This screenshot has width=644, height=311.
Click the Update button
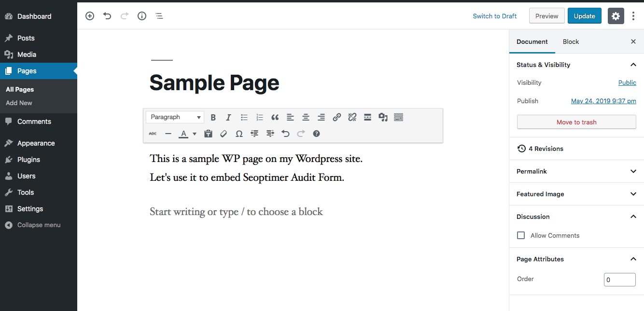[x=584, y=16]
